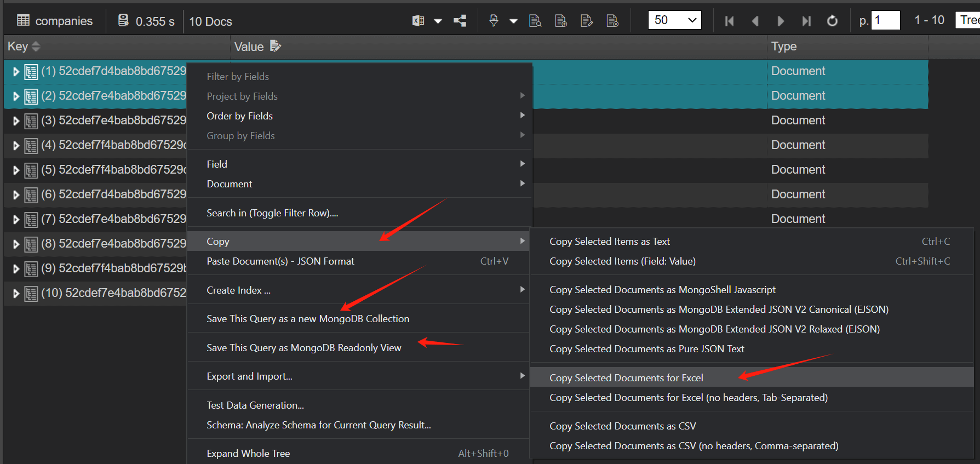
Task: Choose Copy as CSV (no headers, Comma-separated)
Action: [752, 445]
